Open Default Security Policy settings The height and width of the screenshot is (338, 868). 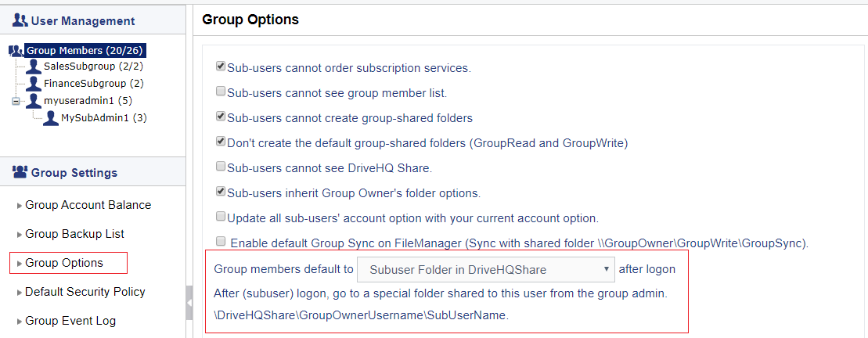[85, 292]
